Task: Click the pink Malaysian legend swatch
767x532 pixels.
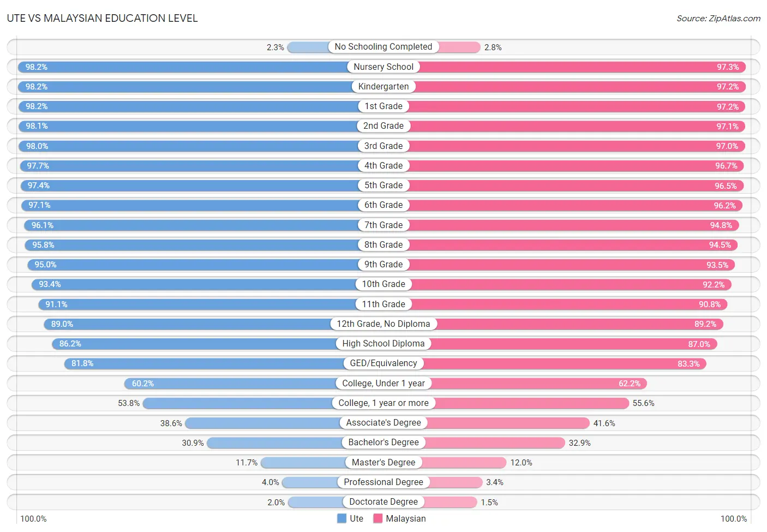Action: (378, 518)
